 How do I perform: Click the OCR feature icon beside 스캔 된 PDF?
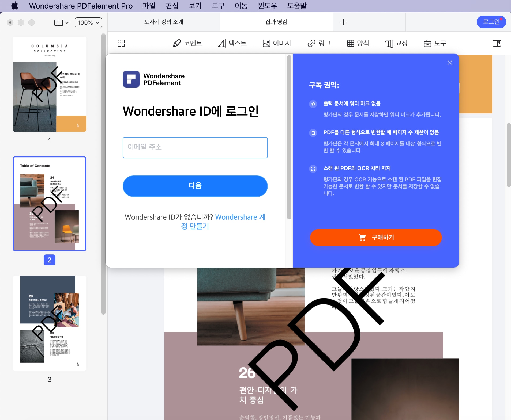(313, 169)
